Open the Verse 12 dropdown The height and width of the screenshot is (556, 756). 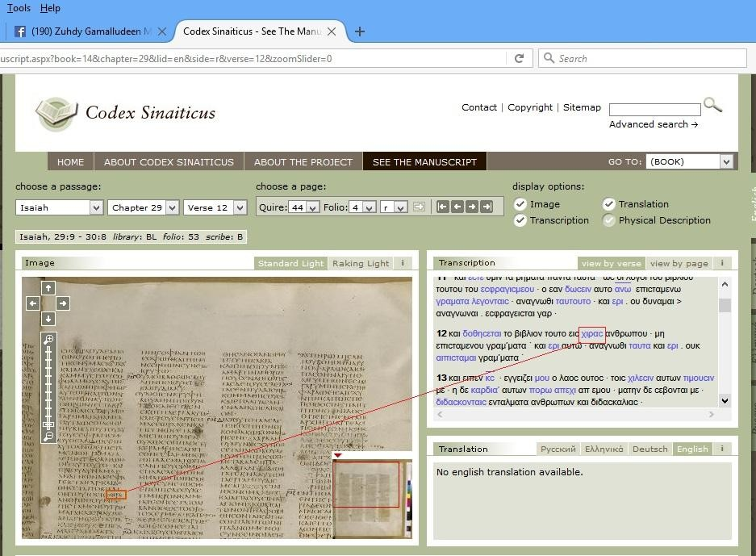pyautogui.click(x=215, y=207)
